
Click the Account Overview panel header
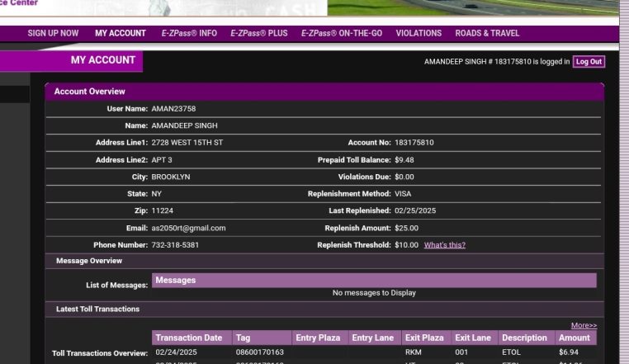click(324, 92)
